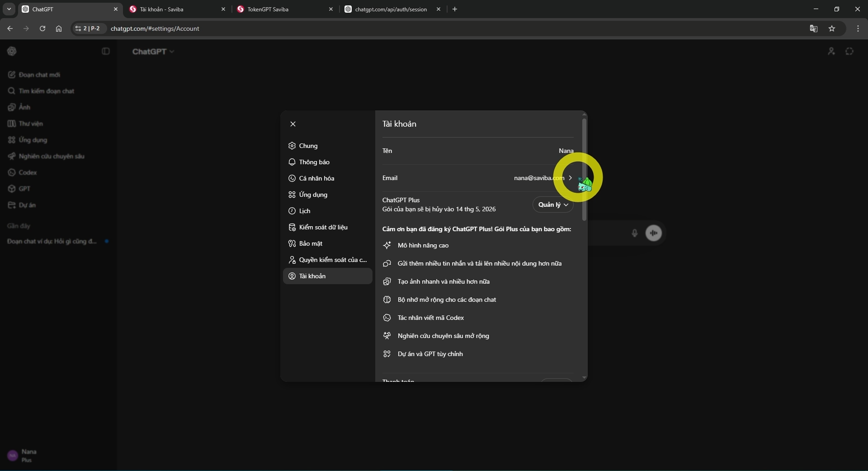Click Tạo ảnh nhanh image icon
Image resolution: width=868 pixels, height=471 pixels.
[387, 281]
